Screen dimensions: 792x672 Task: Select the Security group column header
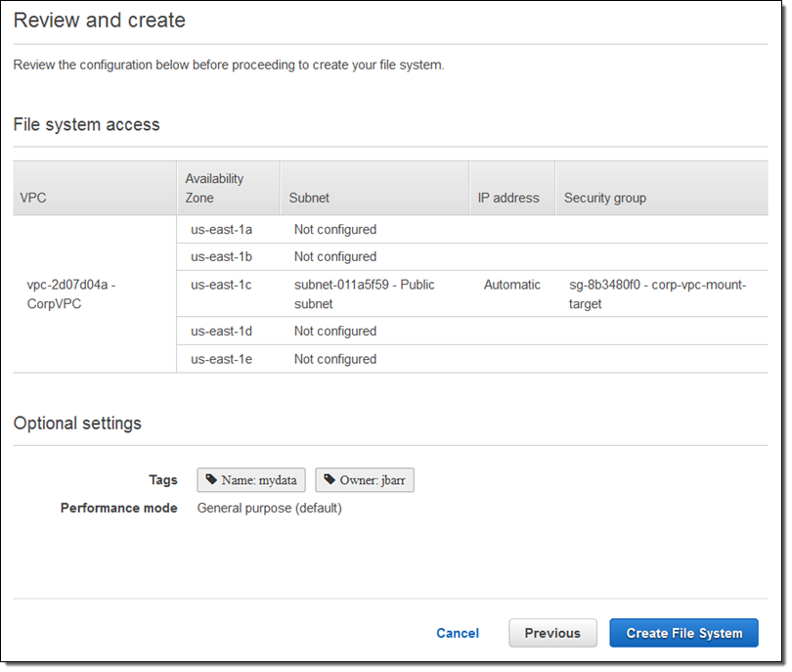[x=604, y=198]
